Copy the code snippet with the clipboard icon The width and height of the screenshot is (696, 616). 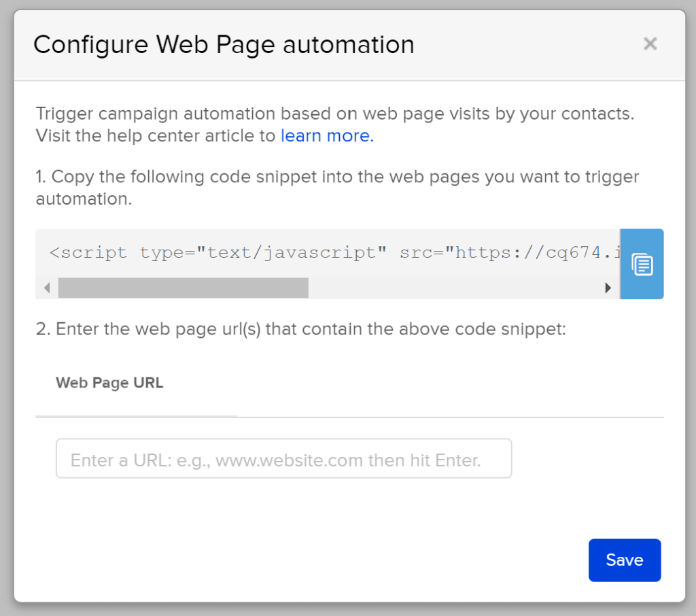(642, 264)
